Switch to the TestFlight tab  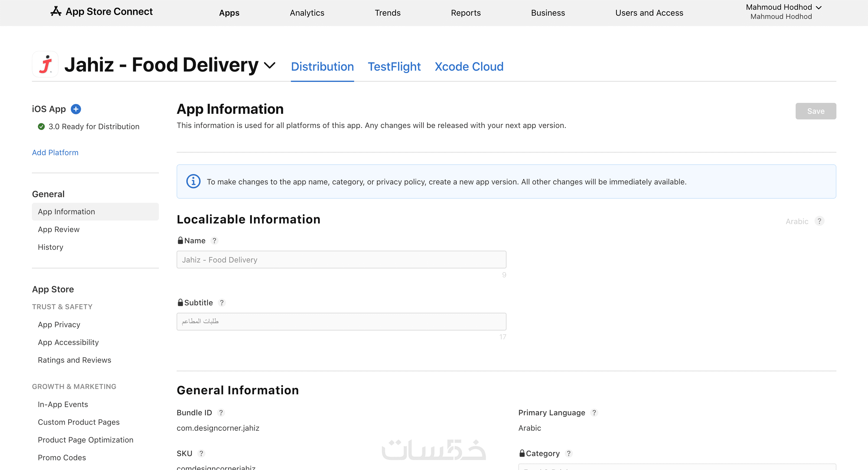pos(394,67)
